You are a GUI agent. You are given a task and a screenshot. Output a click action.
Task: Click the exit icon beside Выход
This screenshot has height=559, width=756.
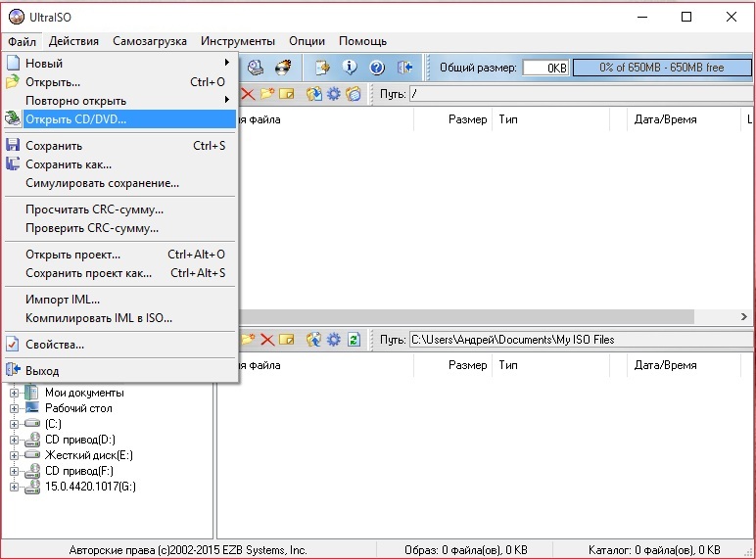click(x=13, y=370)
